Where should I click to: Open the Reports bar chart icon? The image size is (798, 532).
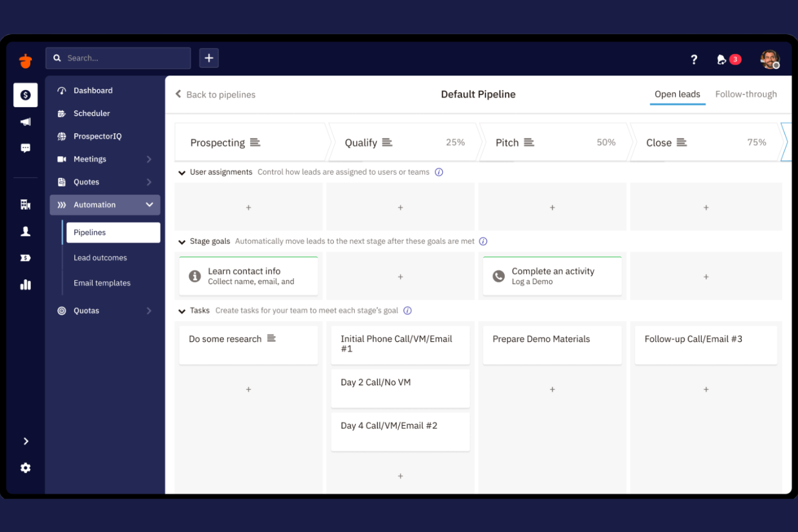[25, 285]
